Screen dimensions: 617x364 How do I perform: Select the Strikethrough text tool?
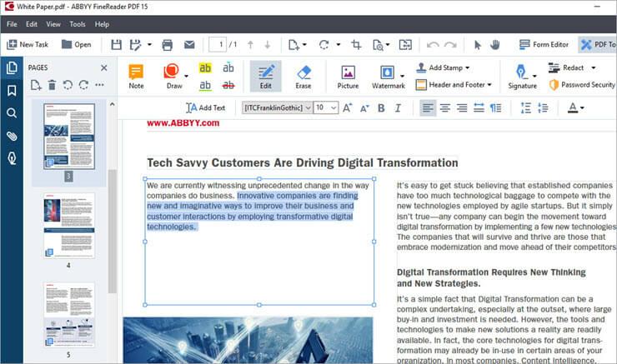228,85
